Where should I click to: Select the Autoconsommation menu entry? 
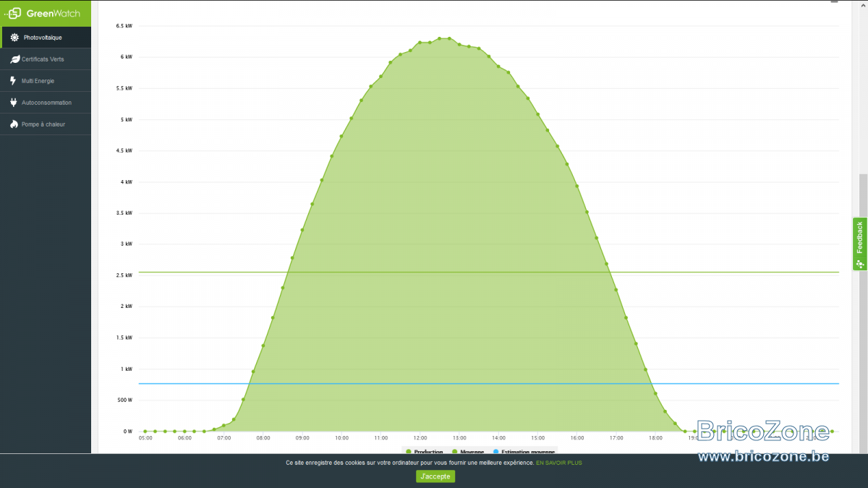[46, 103]
